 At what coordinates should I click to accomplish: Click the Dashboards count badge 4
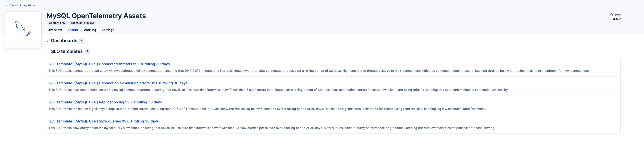click(82, 41)
